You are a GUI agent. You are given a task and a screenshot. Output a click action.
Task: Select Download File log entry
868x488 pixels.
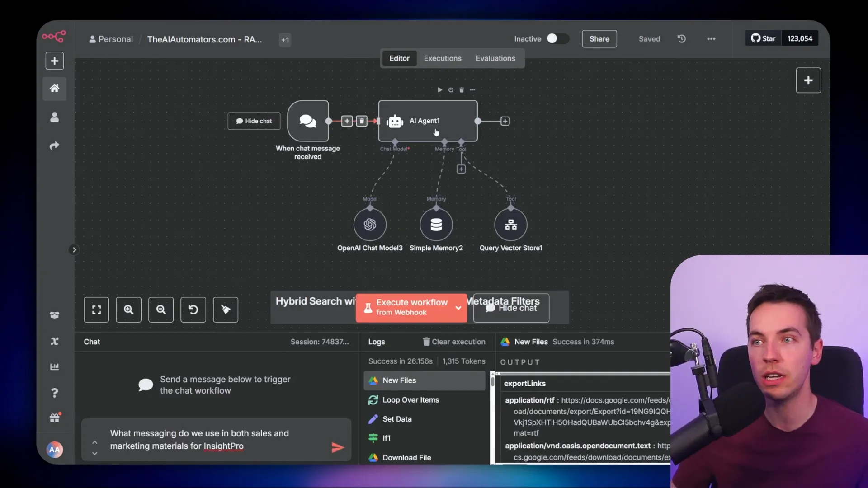(x=425, y=457)
